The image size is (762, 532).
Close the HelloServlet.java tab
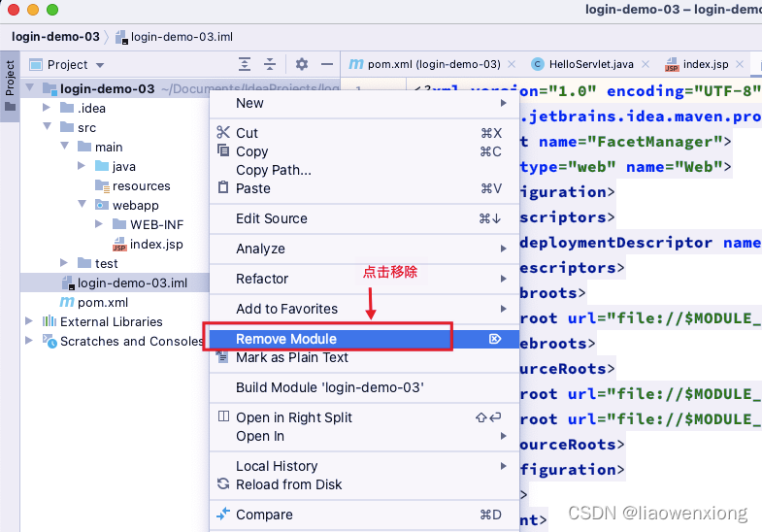(646, 64)
